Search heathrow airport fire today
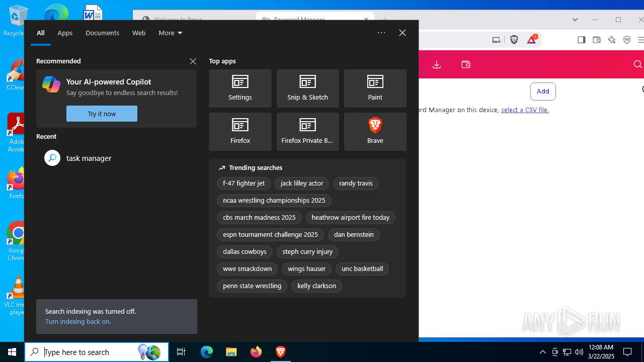 (x=351, y=218)
